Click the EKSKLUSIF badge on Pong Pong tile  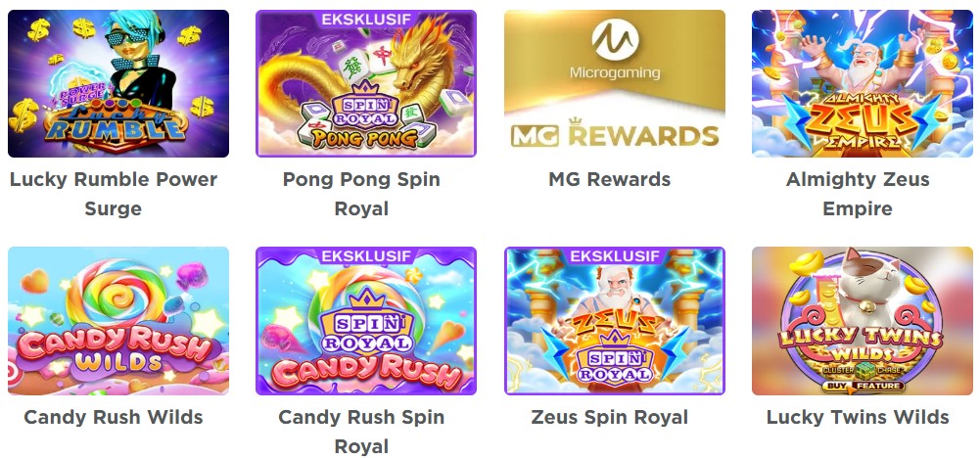click(x=366, y=20)
